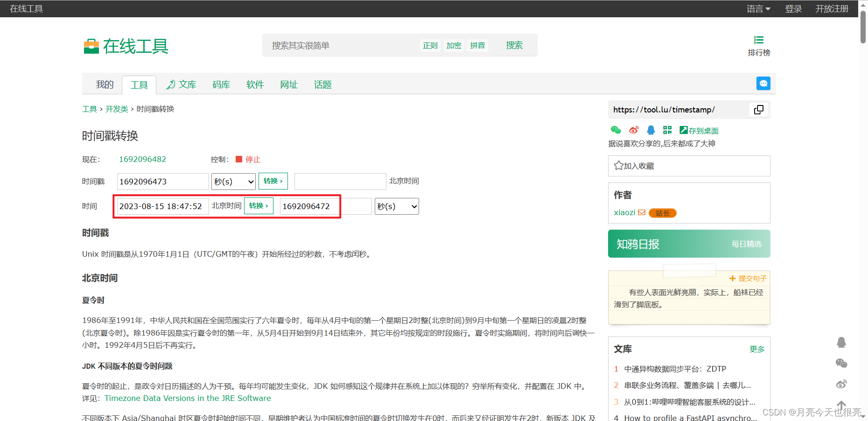The image size is (868, 421).
Task: Click the briefcase logo of 在线工具
Action: tap(91, 46)
